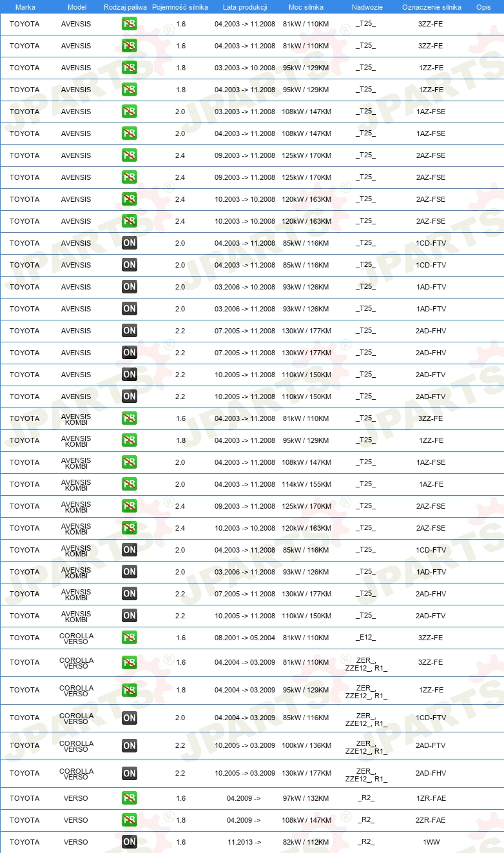Select the 1AZ-FE engine code cell
Viewport: 504px width, 853px height.
431,484
